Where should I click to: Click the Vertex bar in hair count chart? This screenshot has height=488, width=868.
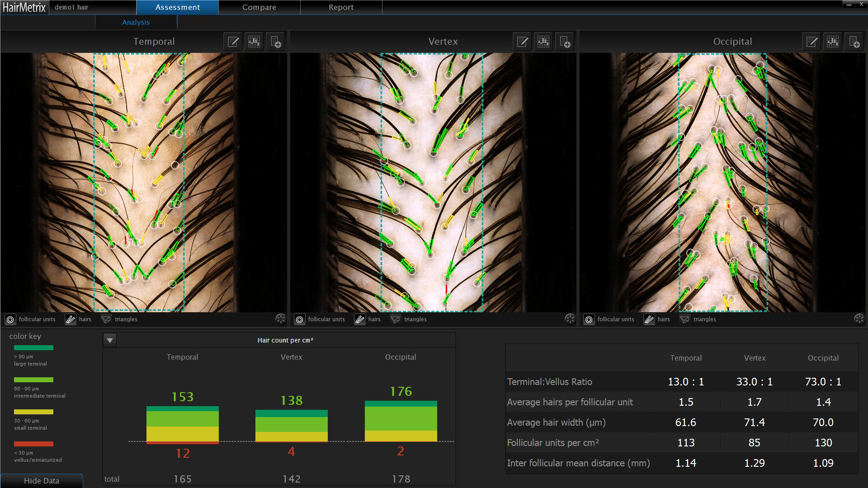[x=292, y=426]
